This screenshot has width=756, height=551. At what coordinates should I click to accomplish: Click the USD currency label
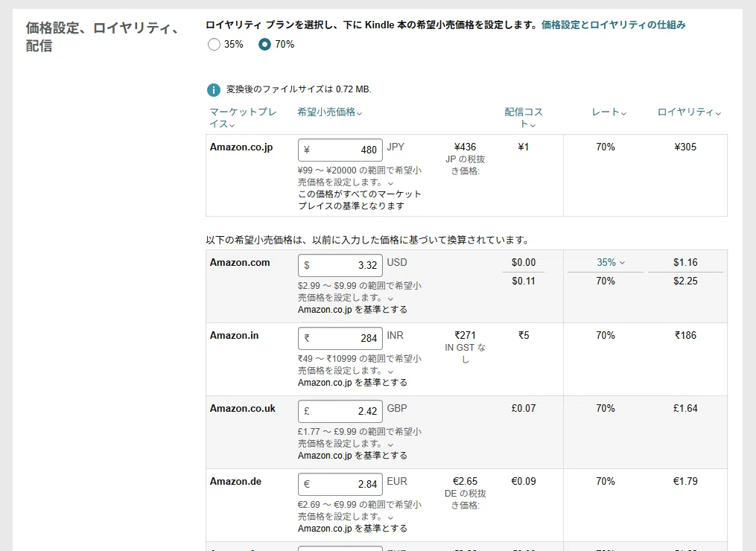point(397,262)
